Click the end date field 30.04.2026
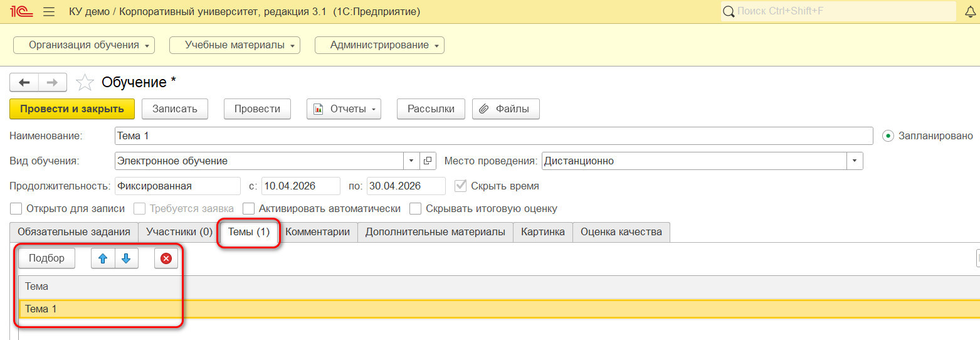 [x=406, y=186]
